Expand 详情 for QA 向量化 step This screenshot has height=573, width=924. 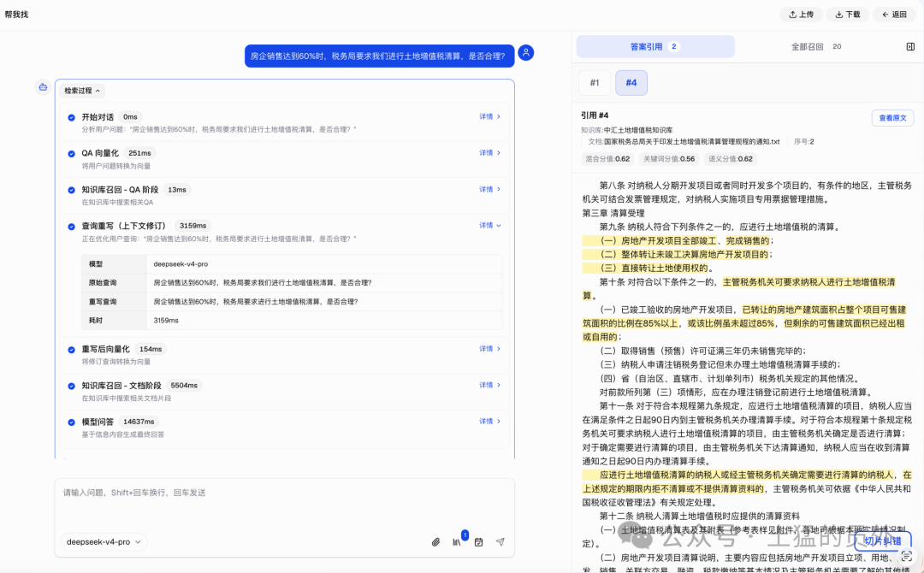pyautogui.click(x=489, y=152)
